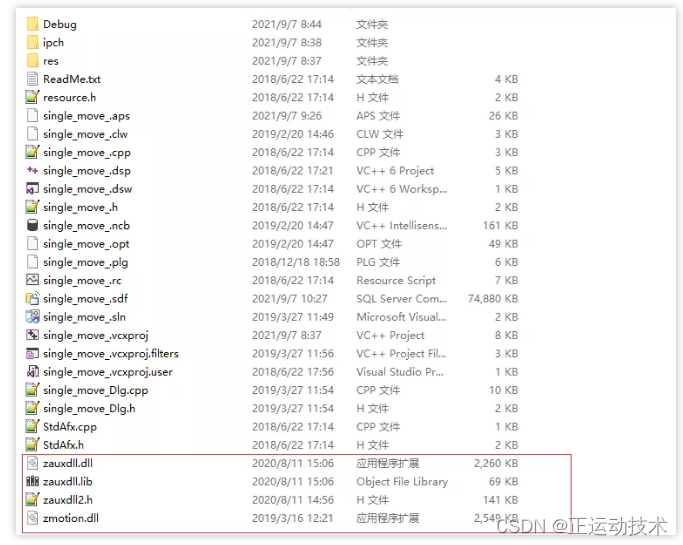Select the res folder name
This screenshot has width=683, height=545.
pos(51,61)
